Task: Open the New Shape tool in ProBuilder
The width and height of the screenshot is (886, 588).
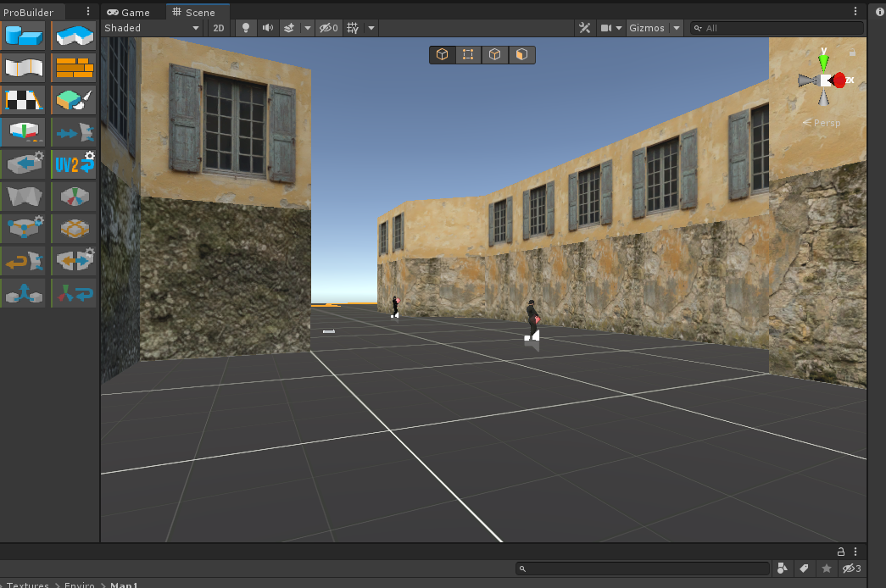Action: [24, 36]
